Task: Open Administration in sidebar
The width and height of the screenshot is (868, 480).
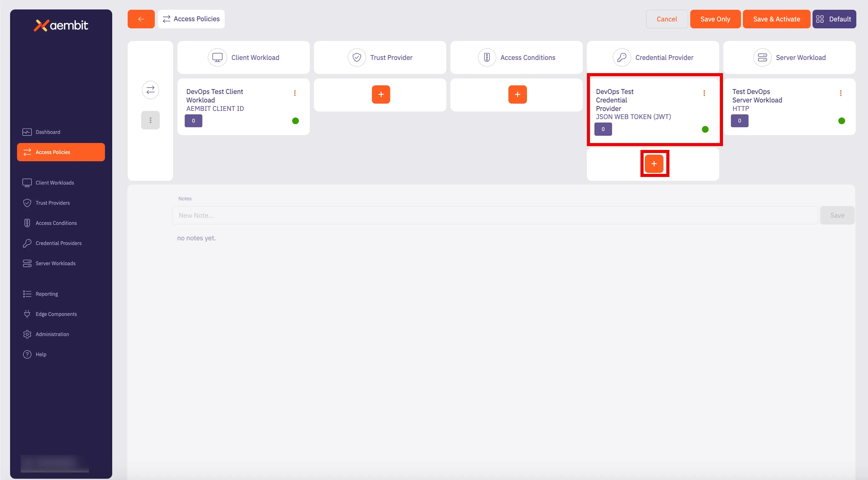Action: coord(61,334)
